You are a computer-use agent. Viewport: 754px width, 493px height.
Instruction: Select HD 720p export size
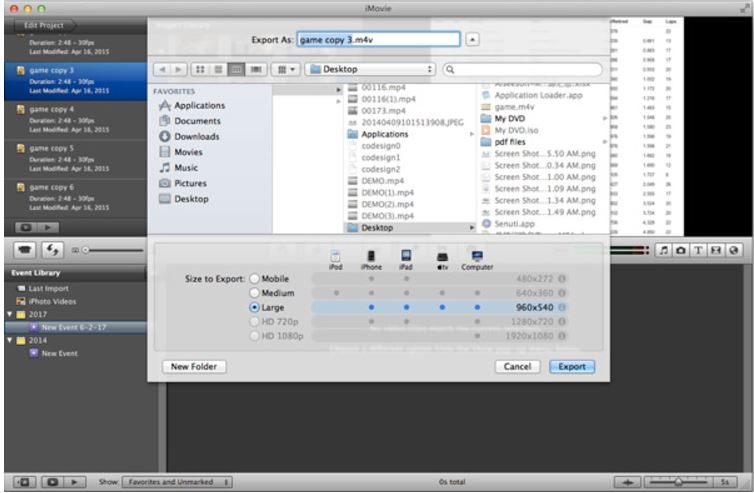(x=254, y=321)
